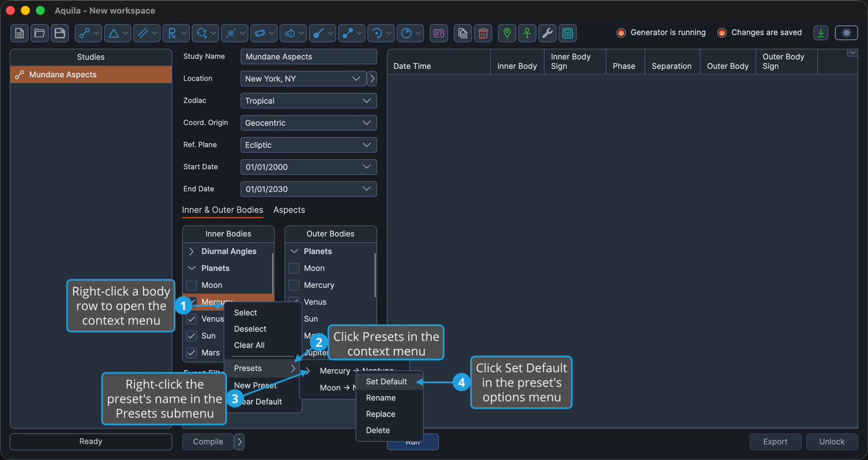Choose Replace in preset options menu
Viewport: 868px width, 460px height.
[390, 414]
